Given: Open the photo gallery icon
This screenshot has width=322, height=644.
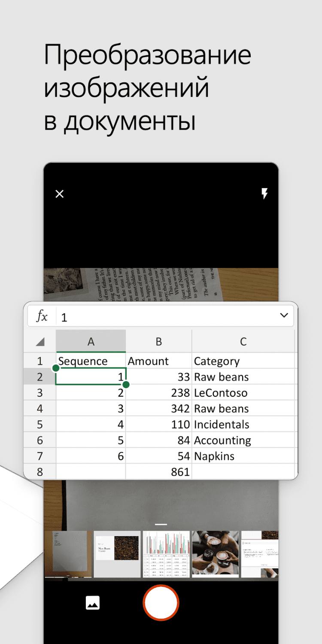Looking at the screenshot, I should coord(93,603).
